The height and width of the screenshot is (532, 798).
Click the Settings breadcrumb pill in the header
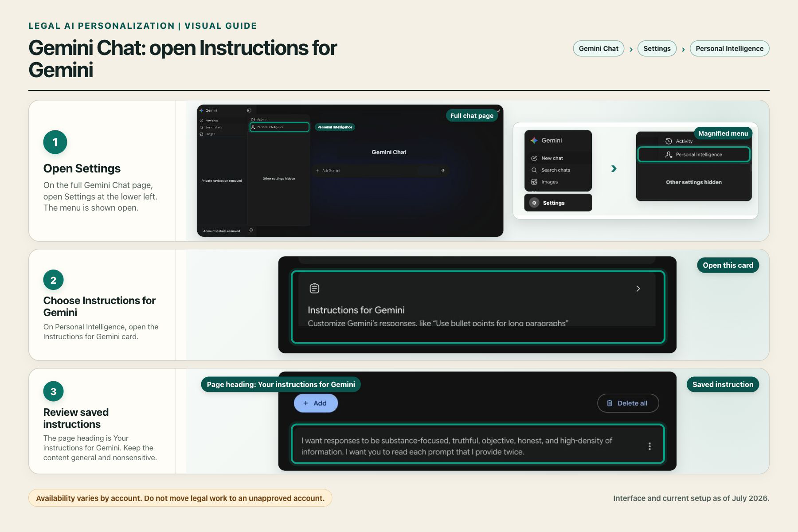pos(657,49)
